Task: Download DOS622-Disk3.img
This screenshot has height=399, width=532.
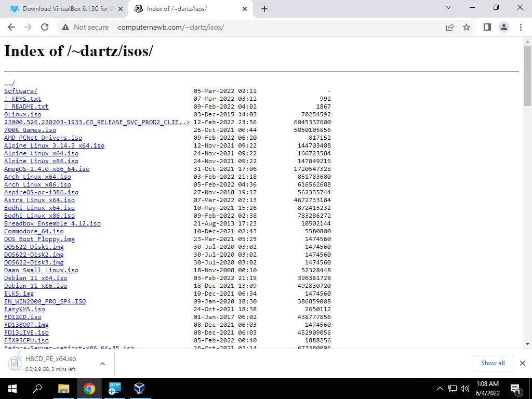Action: [34, 262]
